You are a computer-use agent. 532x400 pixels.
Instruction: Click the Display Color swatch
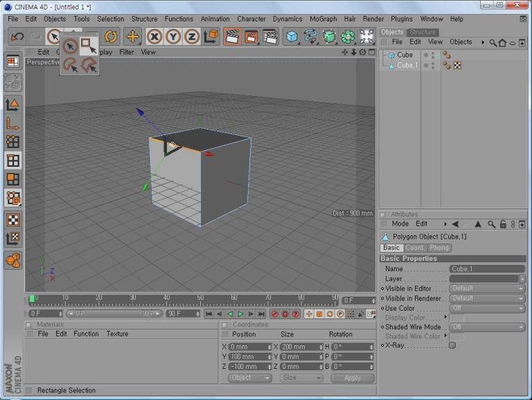coord(456,318)
